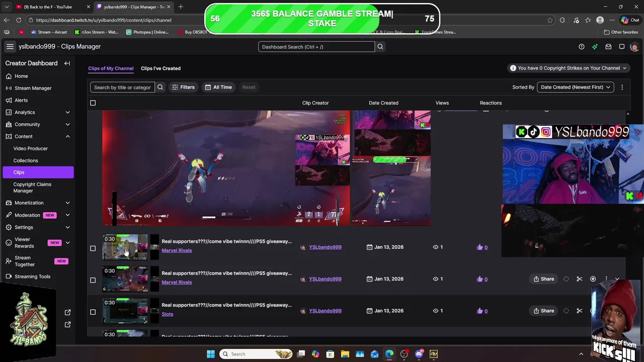Click the clip title search field
Viewport: 644px width, 362px height.
(x=123, y=87)
